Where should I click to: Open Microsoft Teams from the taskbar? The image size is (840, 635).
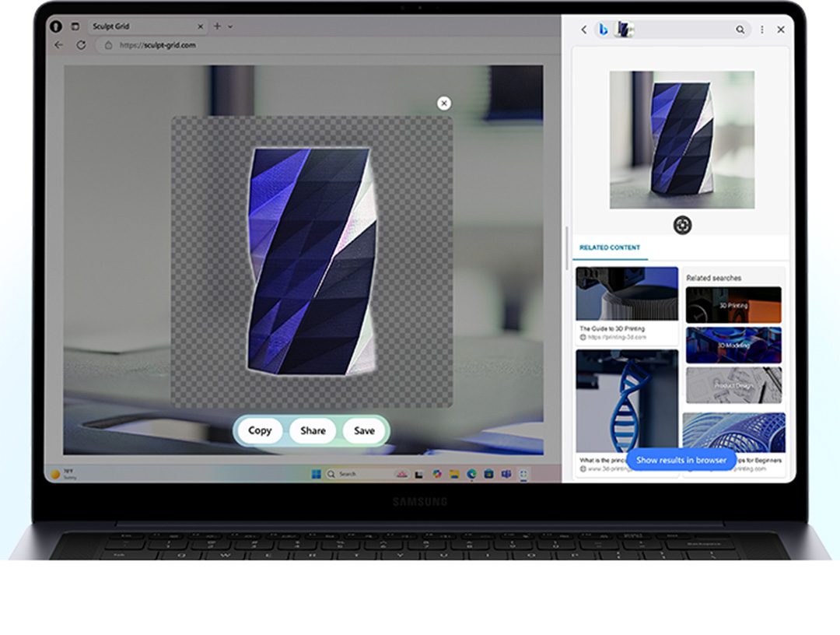click(506, 474)
